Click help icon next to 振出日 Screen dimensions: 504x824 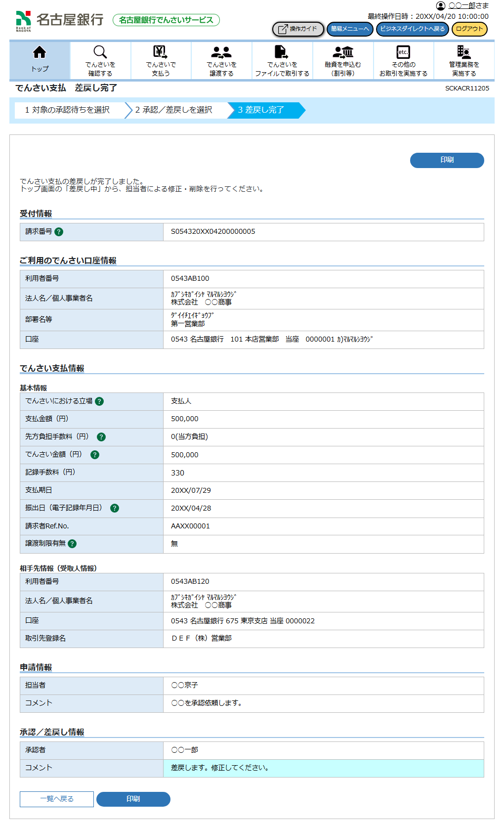[115, 508]
